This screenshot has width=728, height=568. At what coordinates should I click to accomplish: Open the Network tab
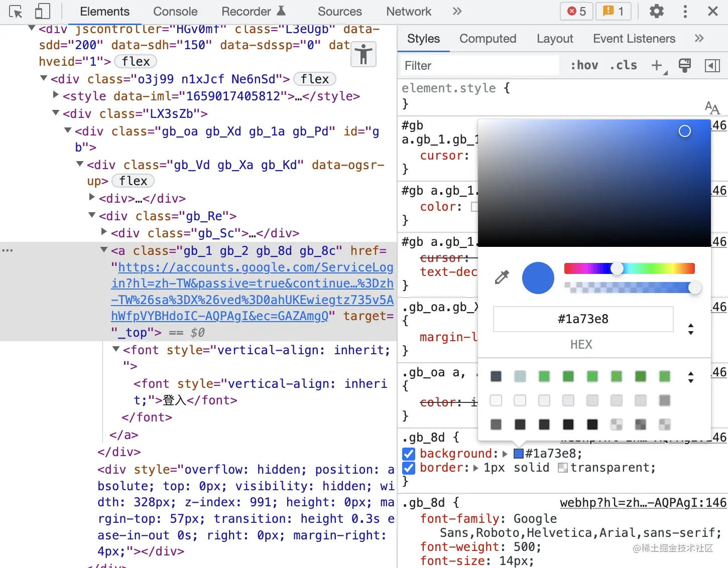(x=409, y=11)
